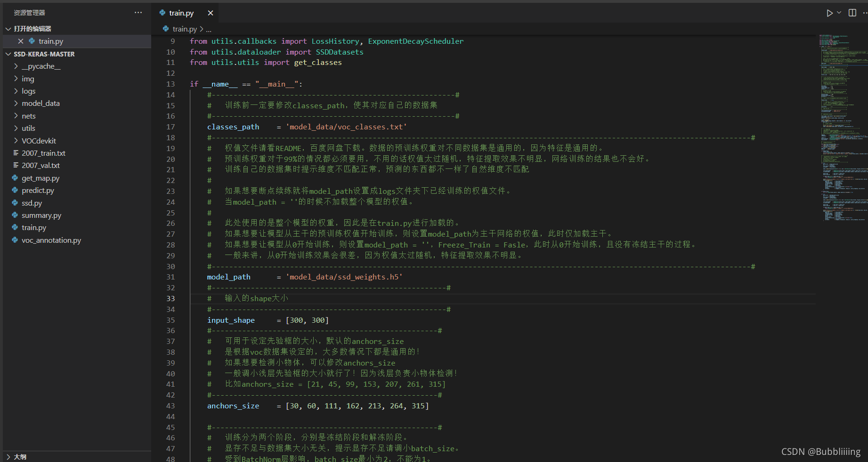Click 'model_data/ssd_weights.h5' string on line 31
The height and width of the screenshot is (462, 868).
(344, 277)
